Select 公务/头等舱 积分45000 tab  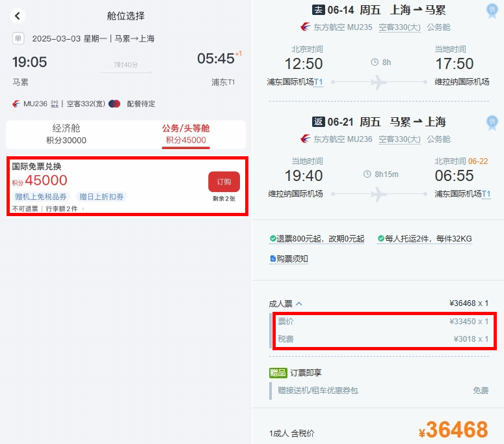pyautogui.click(x=186, y=134)
